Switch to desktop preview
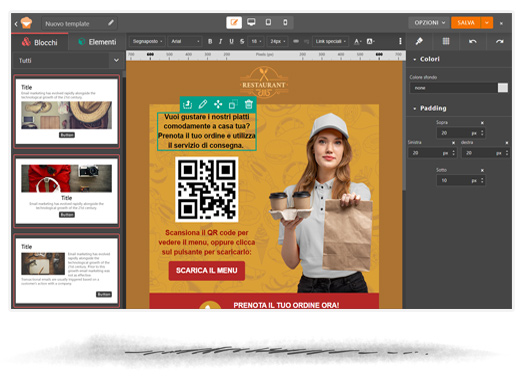The width and height of the screenshot is (526, 387). (251, 22)
